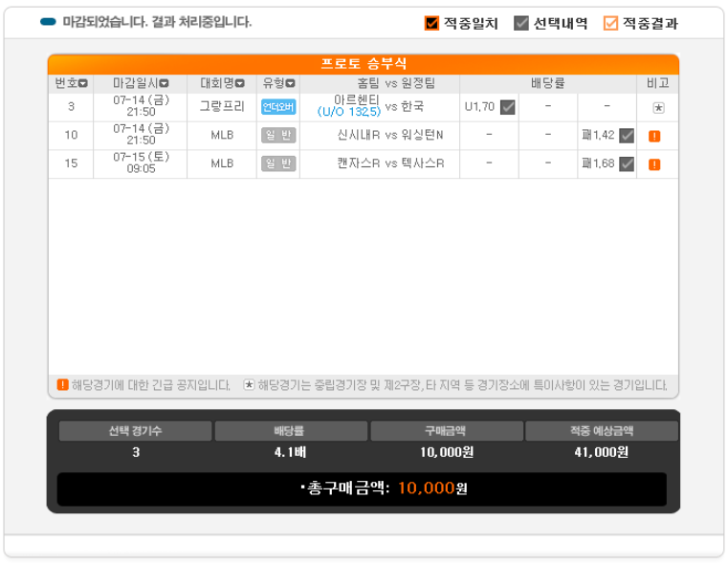
Task: Uncheck the U1.70 odds selection
Action: click(x=507, y=108)
